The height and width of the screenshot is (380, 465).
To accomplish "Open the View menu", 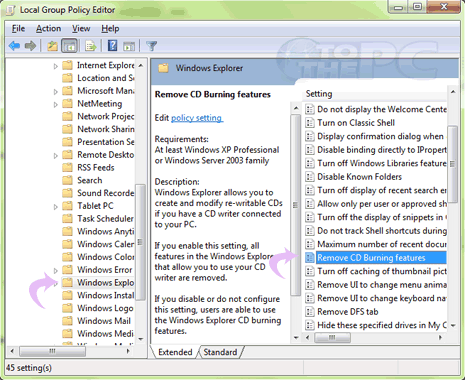I will (81, 29).
